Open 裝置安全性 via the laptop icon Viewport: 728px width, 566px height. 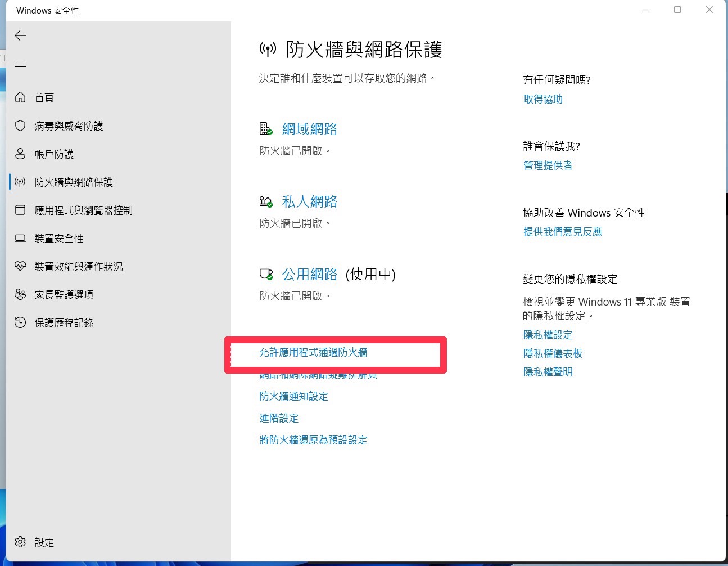pyautogui.click(x=20, y=238)
